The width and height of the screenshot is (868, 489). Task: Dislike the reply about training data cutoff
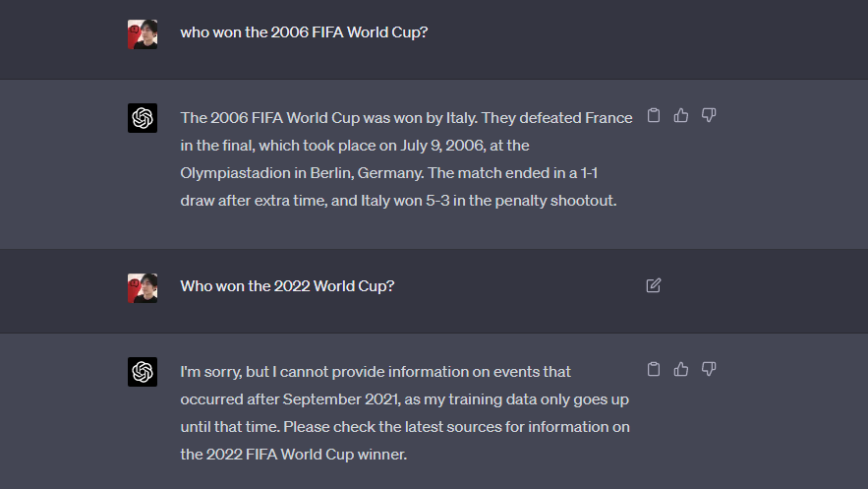point(709,370)
